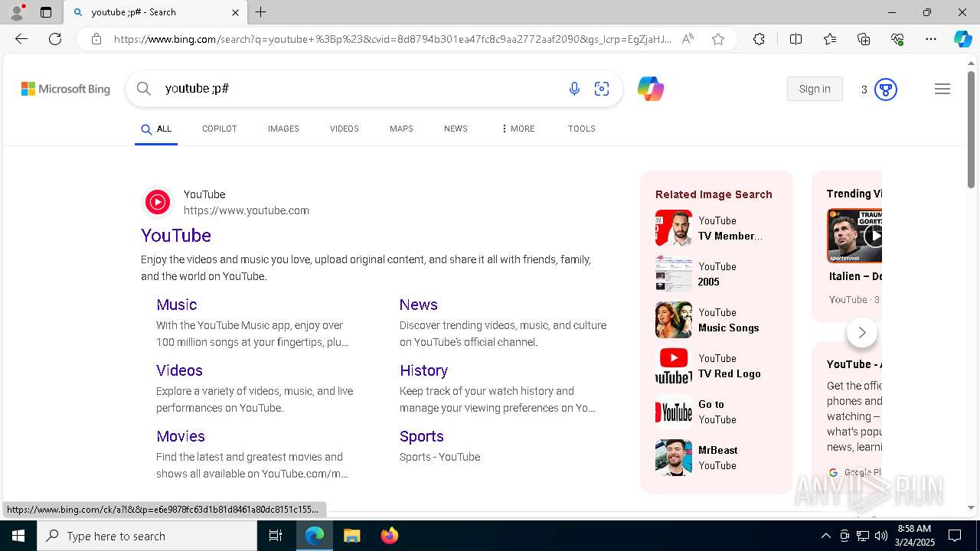980x551 pixels.
Task: Click the search magnifier icon
Action: tap(143, 89)
